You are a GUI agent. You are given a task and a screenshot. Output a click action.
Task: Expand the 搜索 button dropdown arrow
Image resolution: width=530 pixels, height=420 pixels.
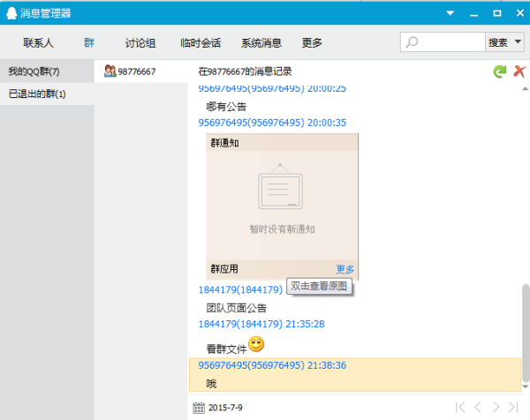[x=518, y=41]
